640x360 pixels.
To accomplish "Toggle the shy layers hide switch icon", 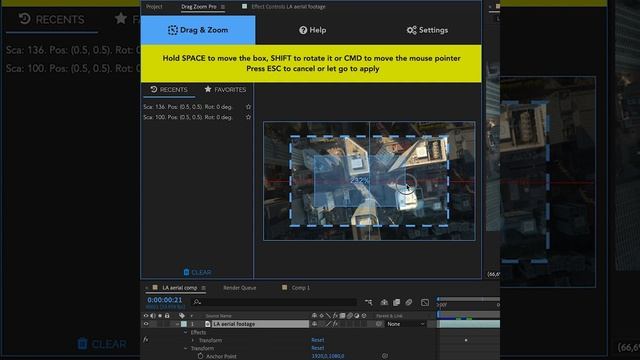I will 384,302.
